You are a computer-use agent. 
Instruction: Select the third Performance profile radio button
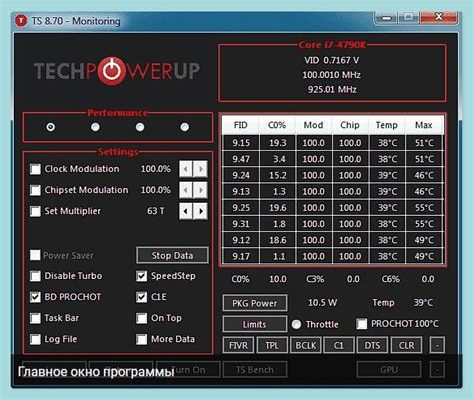pos(140,127)
